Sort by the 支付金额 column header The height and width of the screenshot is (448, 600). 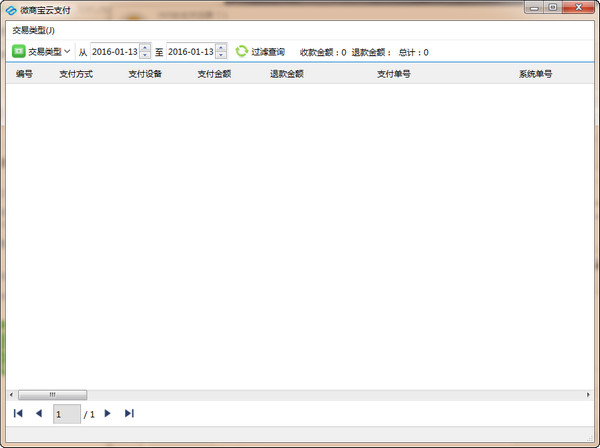(x=214, y=74)
